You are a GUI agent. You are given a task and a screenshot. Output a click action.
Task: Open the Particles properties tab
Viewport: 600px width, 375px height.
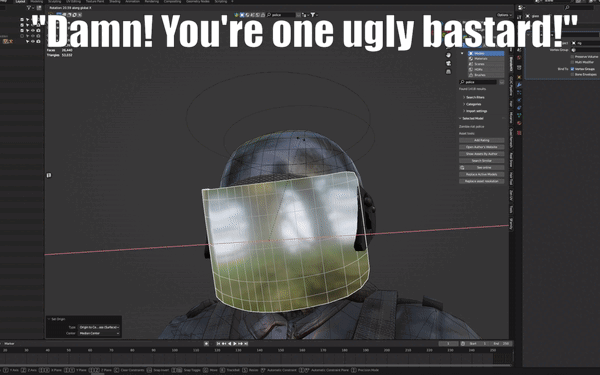point(519,93)
